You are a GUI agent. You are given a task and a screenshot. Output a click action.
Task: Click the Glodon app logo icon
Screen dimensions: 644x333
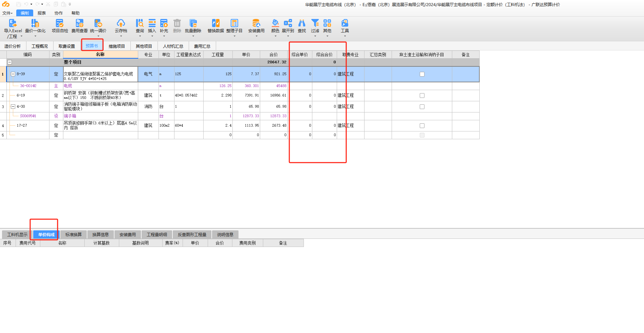[6, 4]
